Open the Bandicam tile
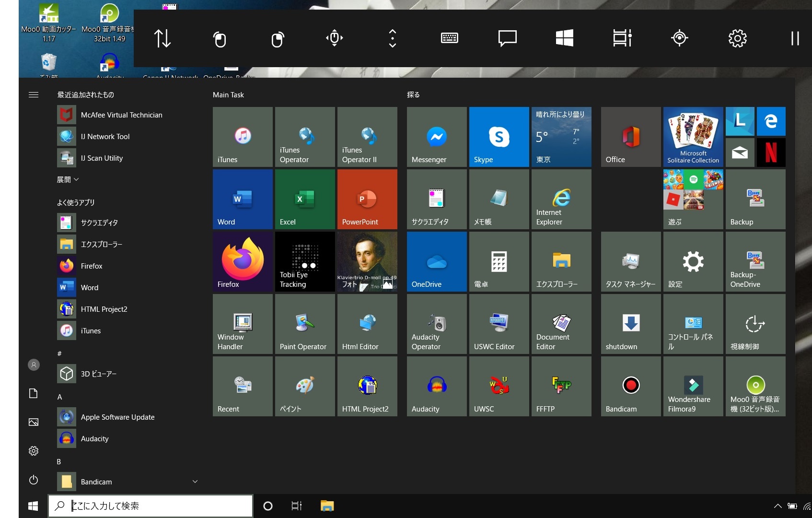 631,386
